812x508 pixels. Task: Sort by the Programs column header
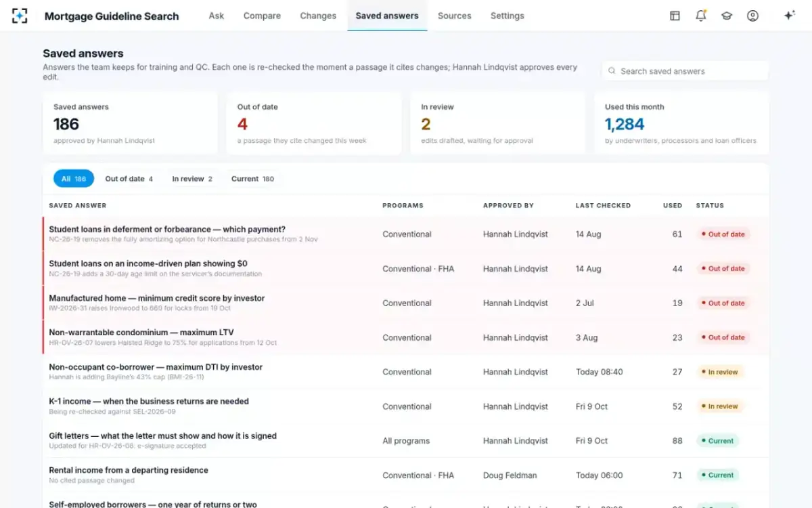[403, 205]
